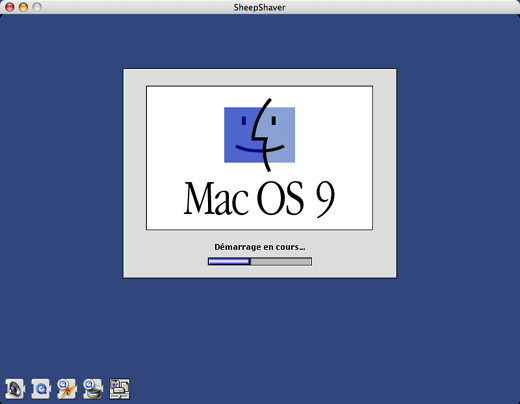This screenshot has width=520, height=404.
Task: Click the "OS" letters in the splash
Action: pos(281,198)
